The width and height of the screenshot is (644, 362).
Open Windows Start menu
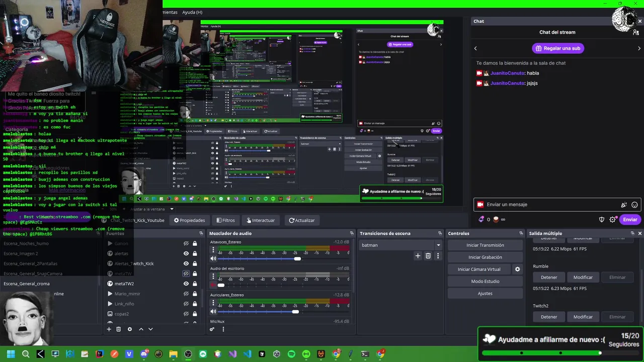point(11,354)
